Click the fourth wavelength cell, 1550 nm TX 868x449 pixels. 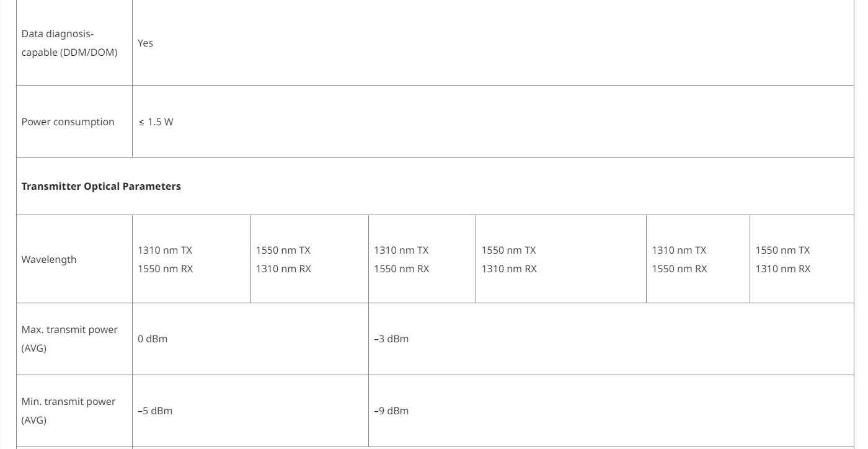click(x=509, y=260)
